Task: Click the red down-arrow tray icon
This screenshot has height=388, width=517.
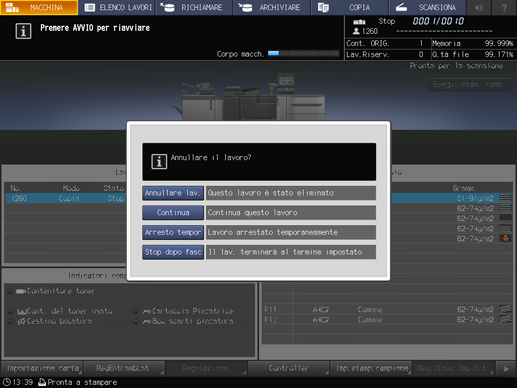Action: 506,238
